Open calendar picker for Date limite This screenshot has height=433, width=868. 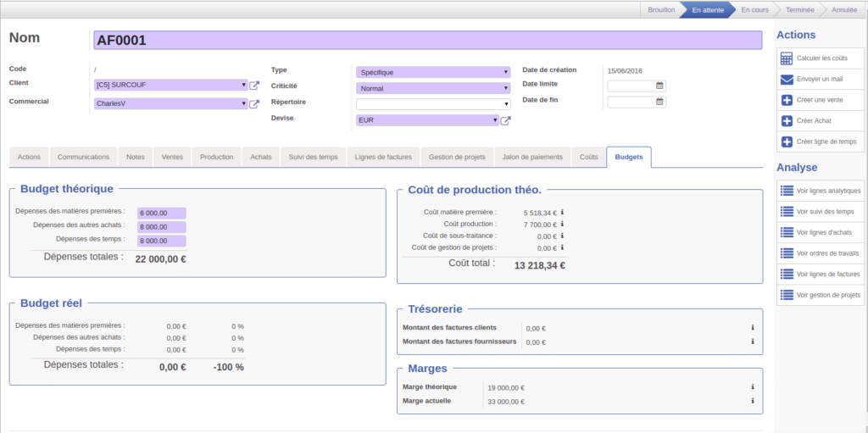[x=659, y=86]
